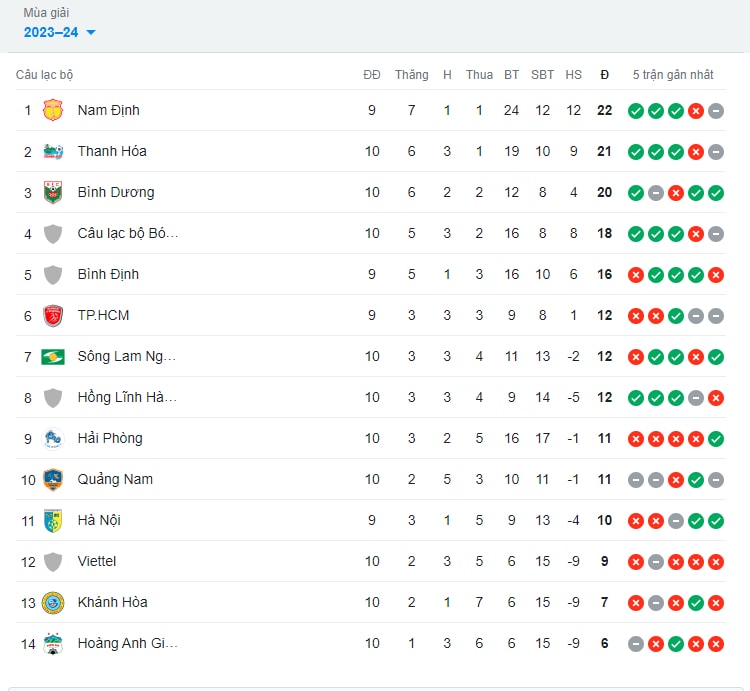Open the Viettel team name link
750x691 pixels.
click(97, 561)
